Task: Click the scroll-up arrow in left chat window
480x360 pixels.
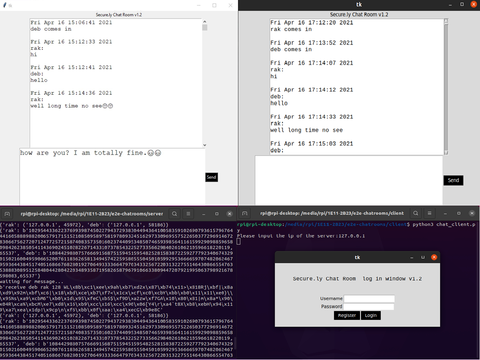Action: tap(205, 21)
